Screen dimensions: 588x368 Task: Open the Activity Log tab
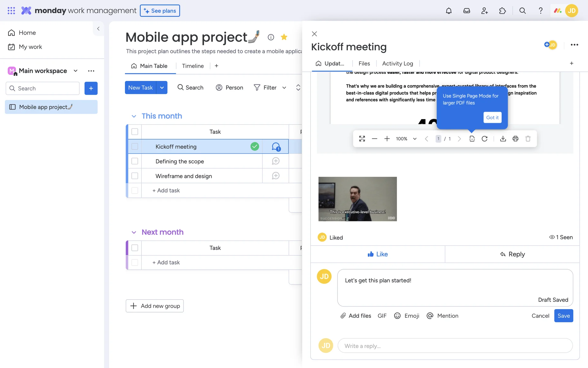click(x=398, y=63)
